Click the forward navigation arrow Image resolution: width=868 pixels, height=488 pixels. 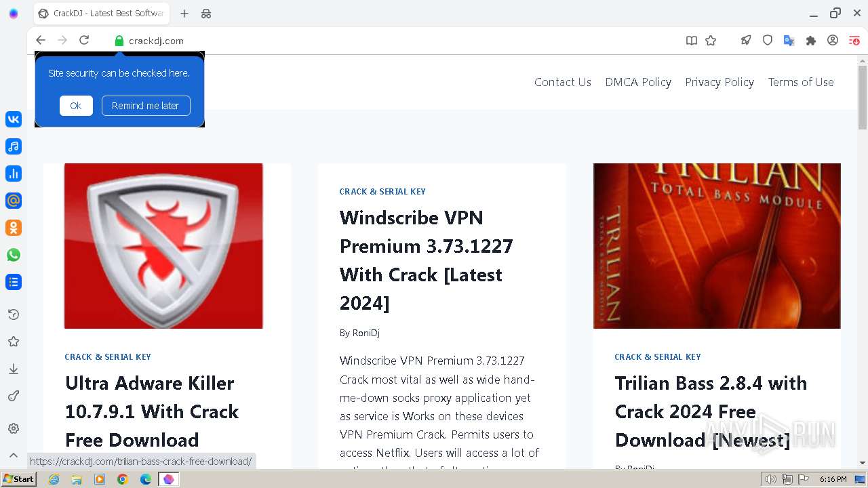(x=62, y=41)
